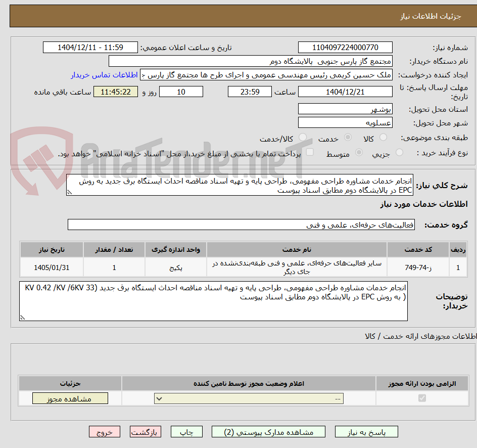The width and height of the screenshot is (477, 448).
Task: Click the need date cell 1405/01/31
Action: [x=52, y=267]
